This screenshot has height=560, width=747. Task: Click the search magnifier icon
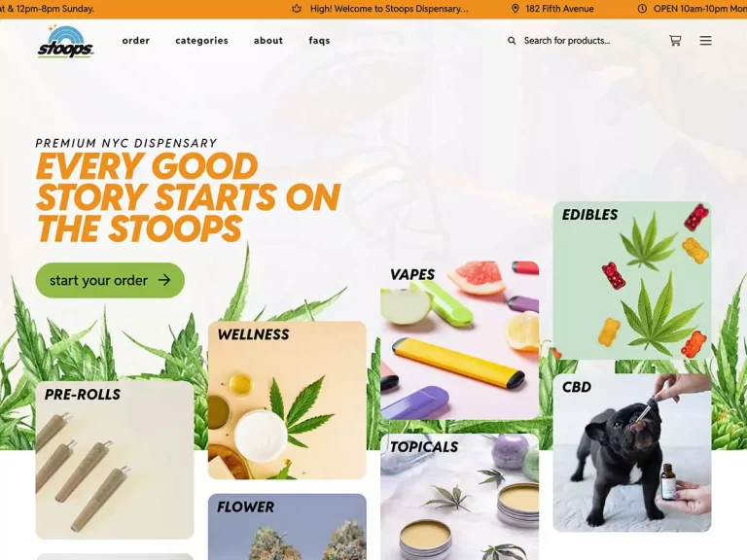click(x=512, y=41)
